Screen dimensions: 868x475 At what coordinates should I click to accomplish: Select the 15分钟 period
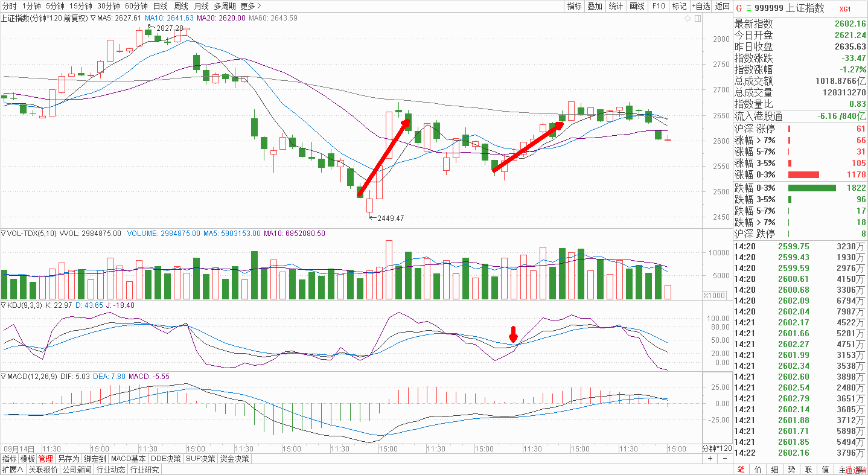click(x=80, y=6)
